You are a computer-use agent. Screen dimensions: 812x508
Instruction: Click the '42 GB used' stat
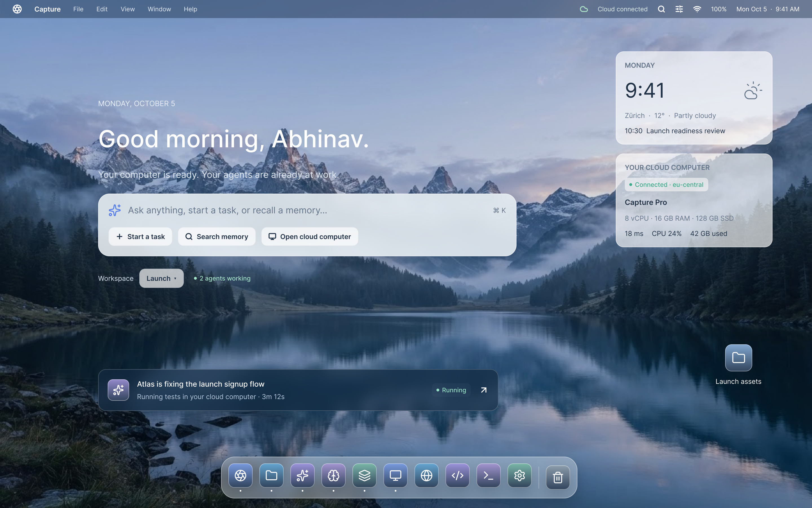[x=709, y=233]
